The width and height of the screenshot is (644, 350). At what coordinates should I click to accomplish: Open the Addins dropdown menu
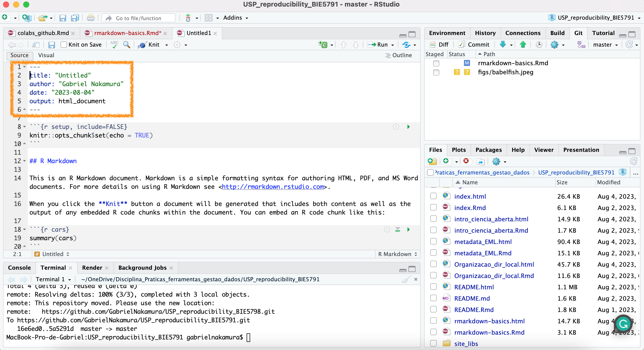pyautogui.click(x=236, y=18)
